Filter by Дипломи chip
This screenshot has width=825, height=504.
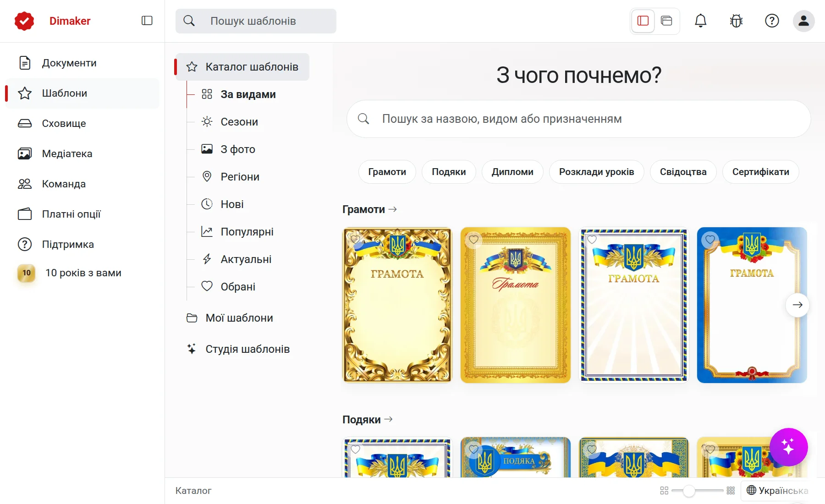(x=512, y=172)
